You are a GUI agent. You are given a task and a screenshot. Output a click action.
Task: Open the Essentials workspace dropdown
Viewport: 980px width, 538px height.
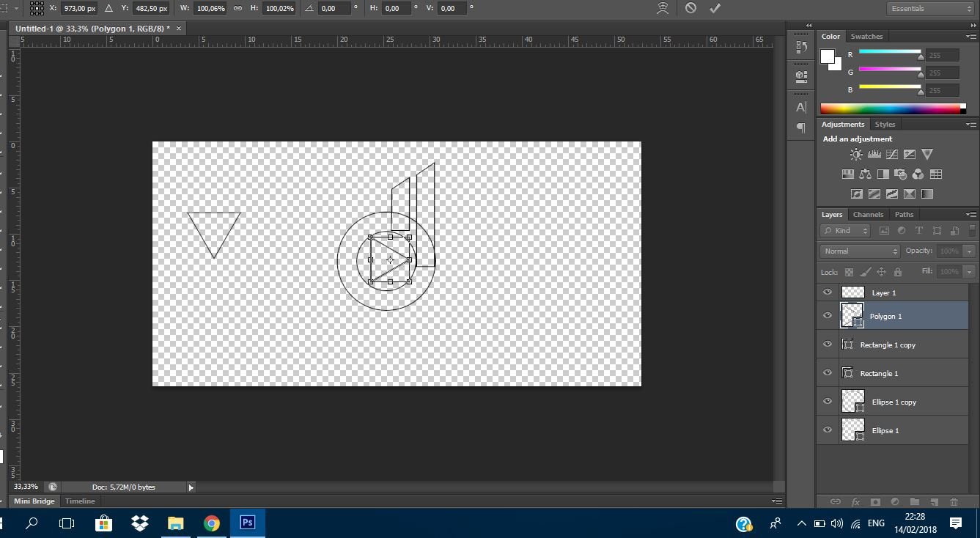point(930,8)
